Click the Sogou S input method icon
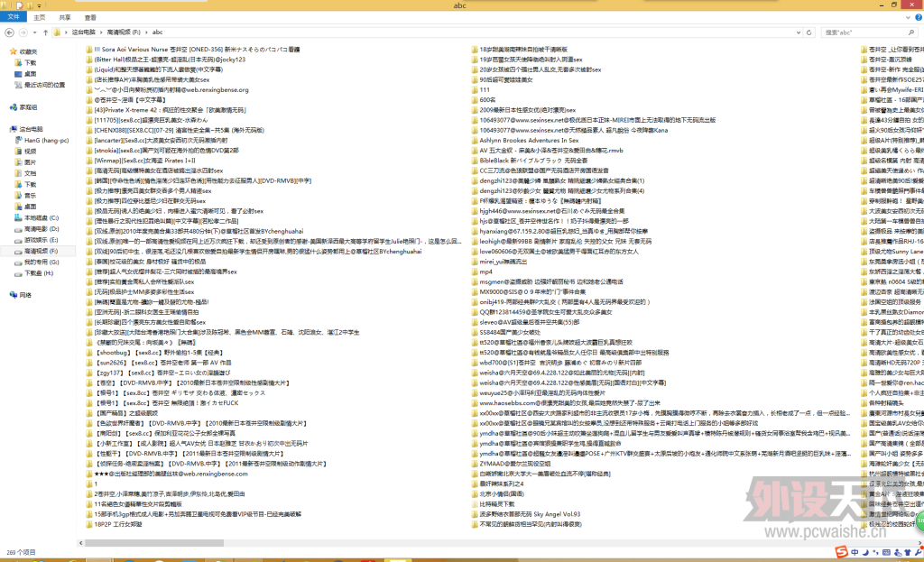The image size is (924, 562). 842,552
